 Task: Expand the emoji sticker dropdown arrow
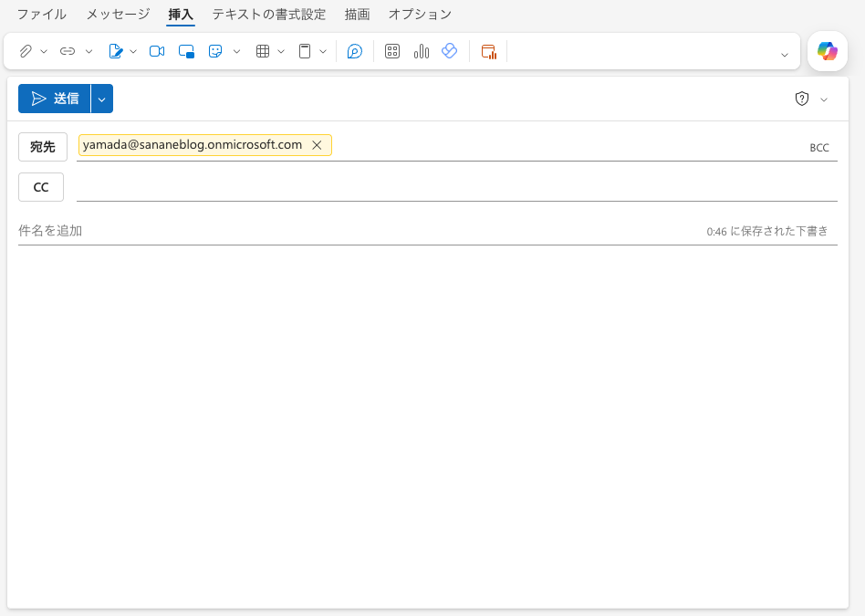point(236,51)
